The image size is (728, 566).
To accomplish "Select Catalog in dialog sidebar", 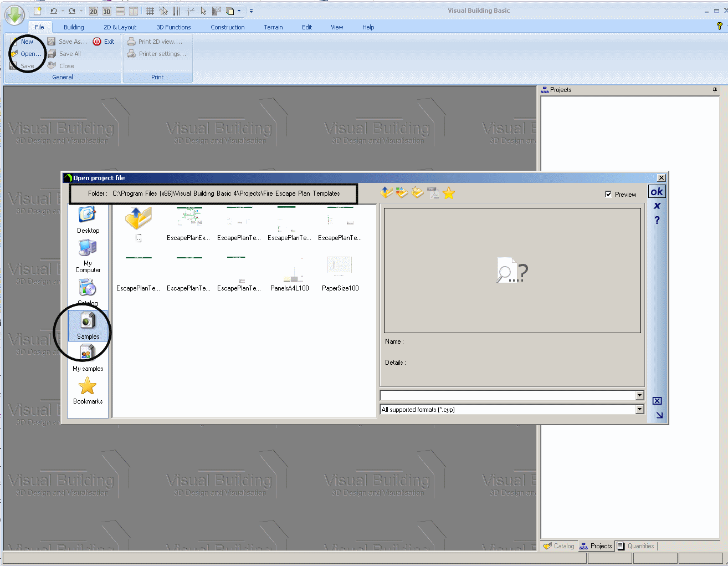I will coord(88,293).
